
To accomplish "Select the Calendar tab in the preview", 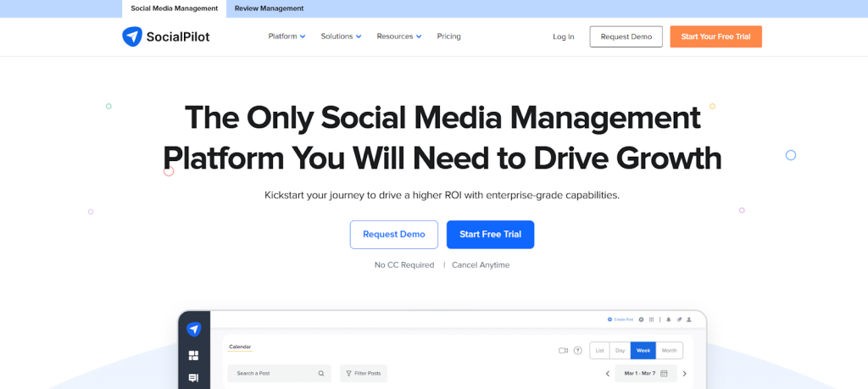I will pos(240,347).
